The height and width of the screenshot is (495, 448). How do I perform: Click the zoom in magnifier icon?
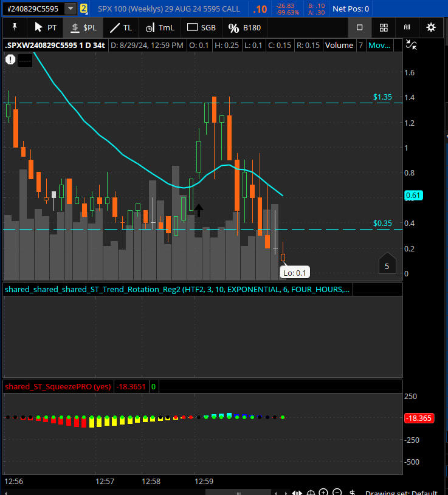click(x=323, y=493)
